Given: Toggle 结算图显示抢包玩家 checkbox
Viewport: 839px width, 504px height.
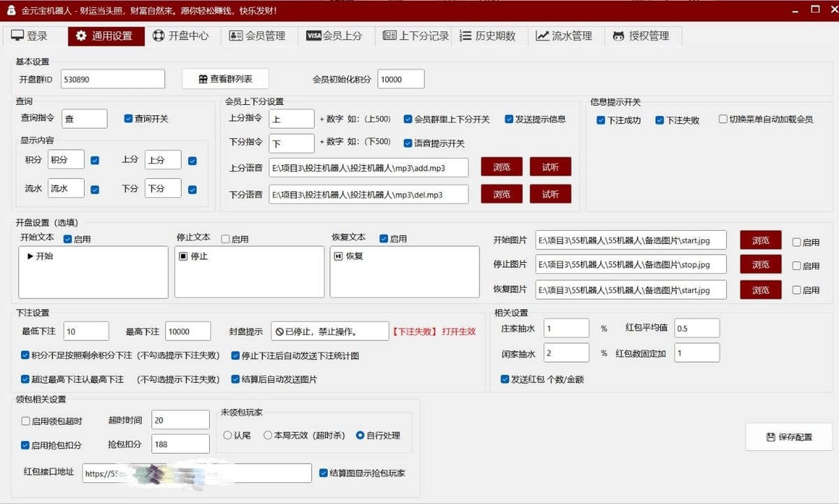Looking at the screenshot, I should pyautogui.click(x=323, y=473).
